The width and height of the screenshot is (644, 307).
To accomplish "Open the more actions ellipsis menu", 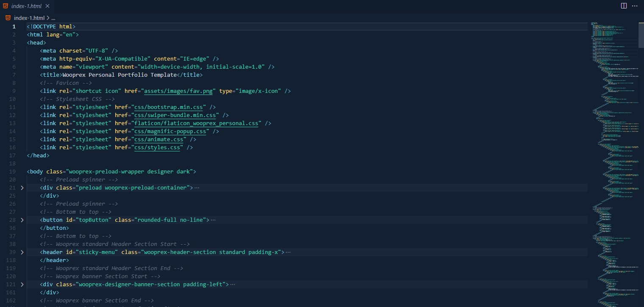I will [635, 6].
